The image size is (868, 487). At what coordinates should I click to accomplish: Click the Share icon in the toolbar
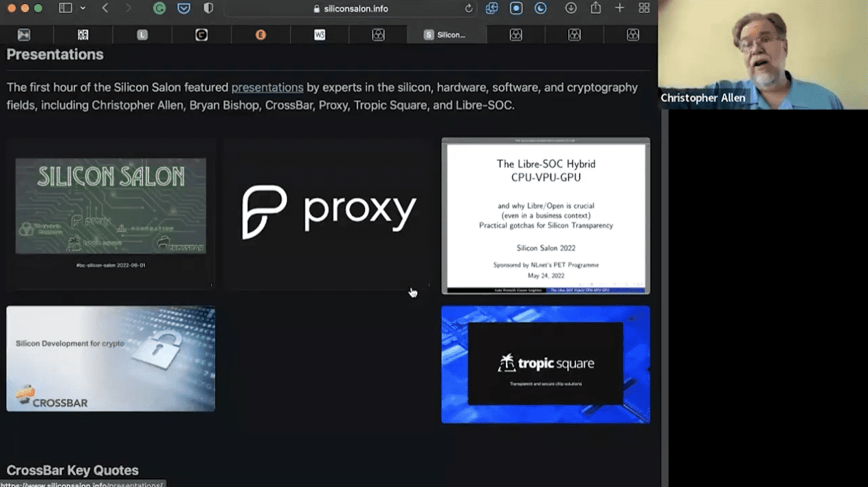595,8
